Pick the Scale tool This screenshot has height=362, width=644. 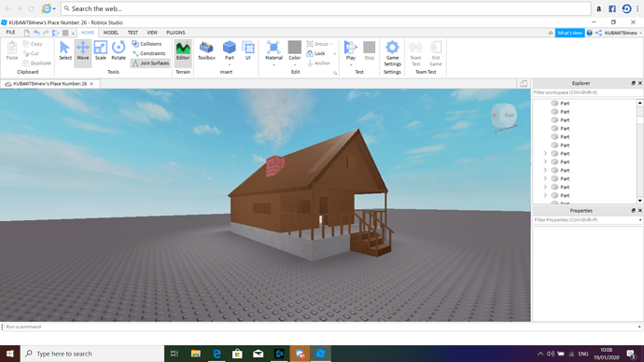(x=100, y=51)
